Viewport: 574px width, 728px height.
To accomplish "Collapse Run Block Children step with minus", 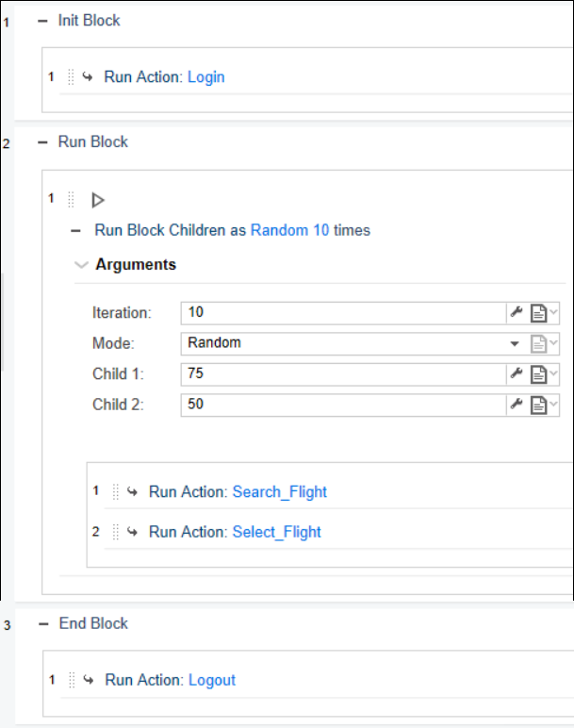I will pos(76,231).
